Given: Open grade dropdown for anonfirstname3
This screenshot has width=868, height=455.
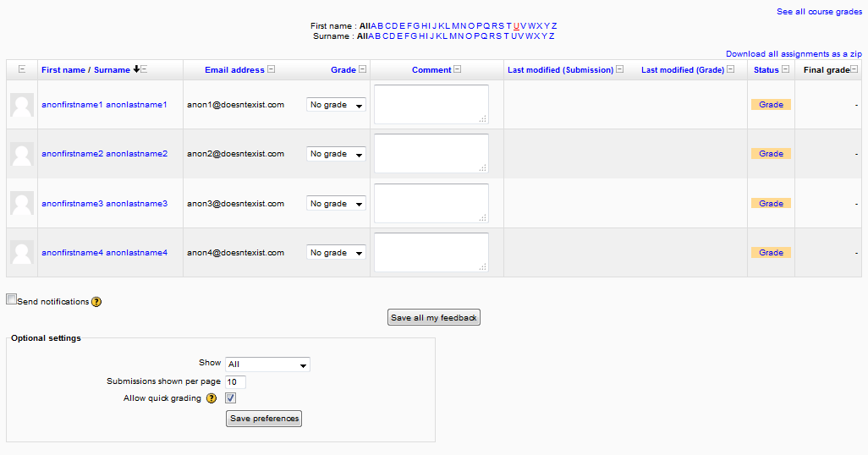Looking at the screenshot, I should [336, 204].
